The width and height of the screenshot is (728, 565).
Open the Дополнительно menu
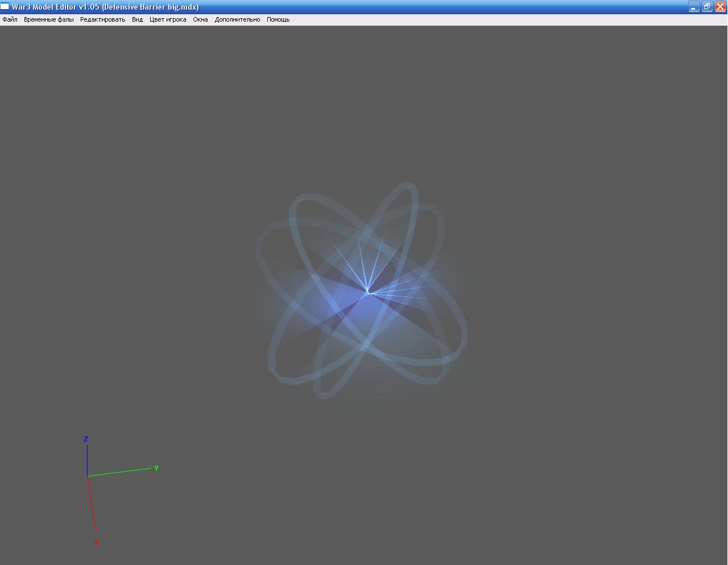click(x=237, y=19)
